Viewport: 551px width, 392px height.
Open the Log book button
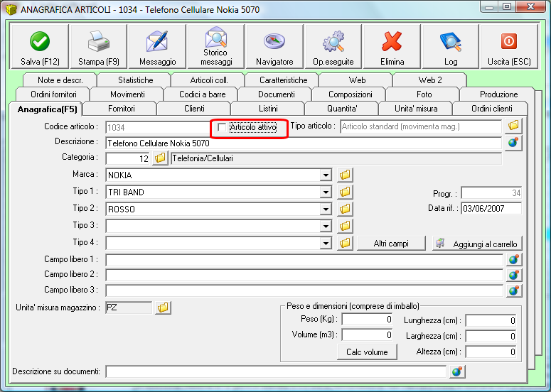(451, 46)
